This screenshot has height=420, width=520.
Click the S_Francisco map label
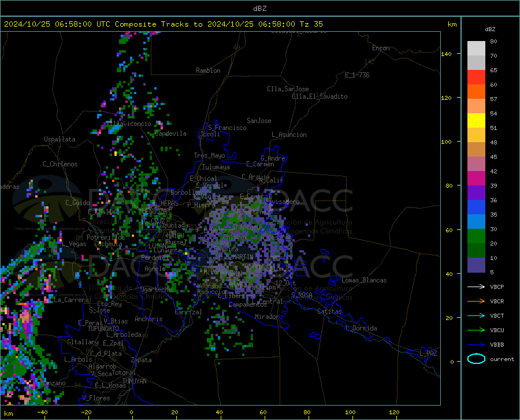tap(227, 128)
